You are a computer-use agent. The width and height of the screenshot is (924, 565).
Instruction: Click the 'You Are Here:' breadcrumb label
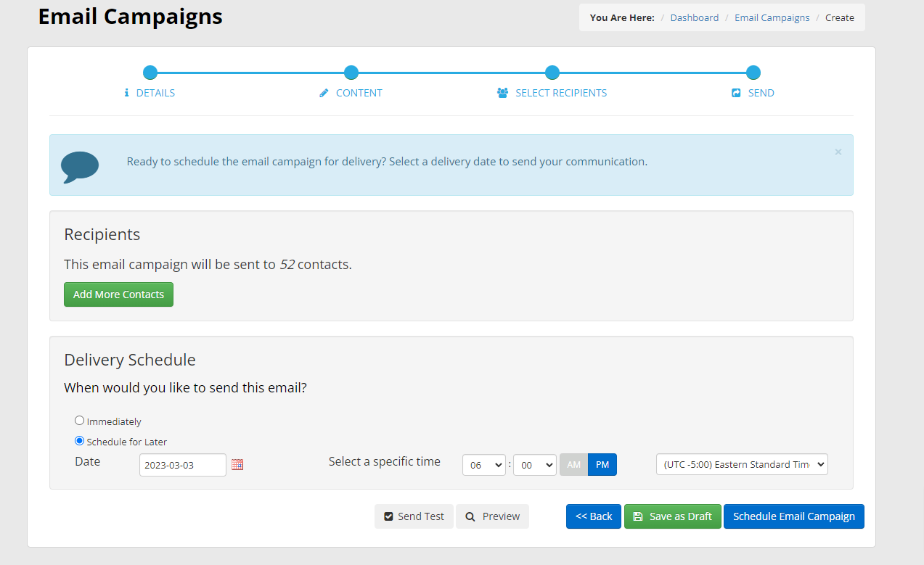tap(622, 17)
